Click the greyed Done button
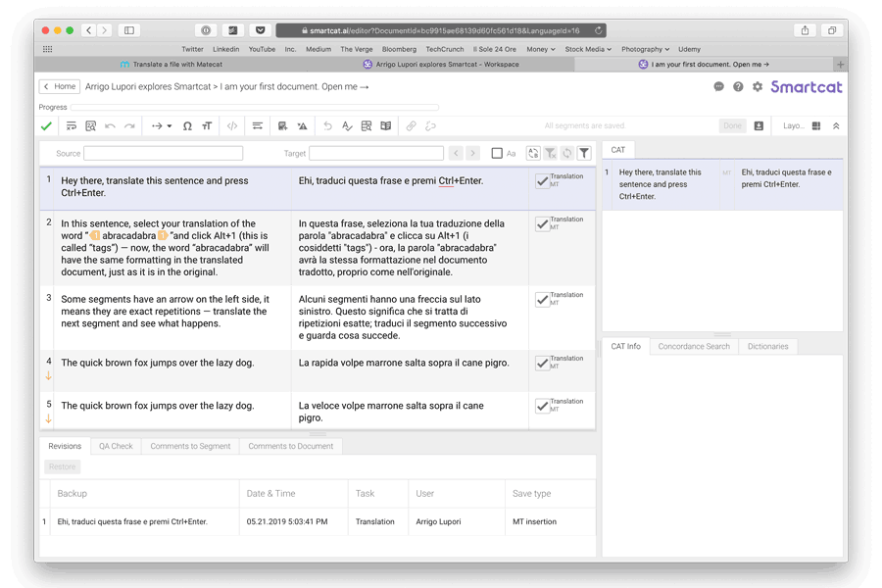 732,126
